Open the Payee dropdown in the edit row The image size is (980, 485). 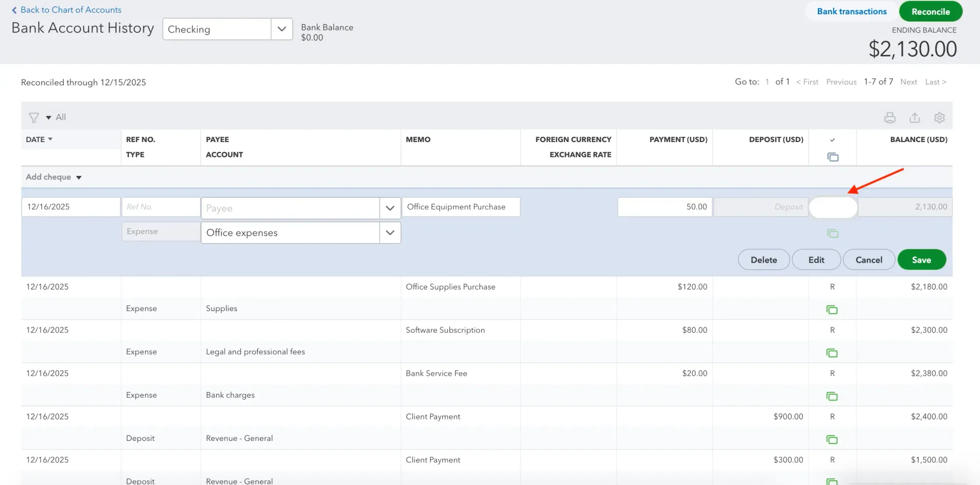tap(390, 208)
